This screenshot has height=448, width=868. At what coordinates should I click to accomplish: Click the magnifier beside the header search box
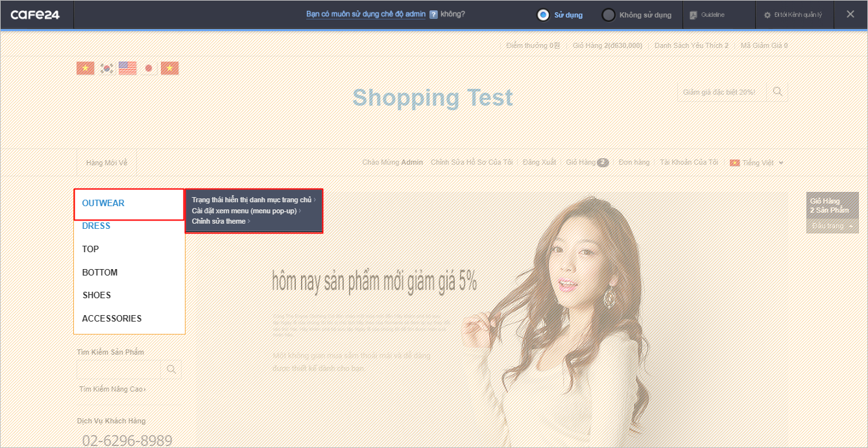(x=777, y=91)
